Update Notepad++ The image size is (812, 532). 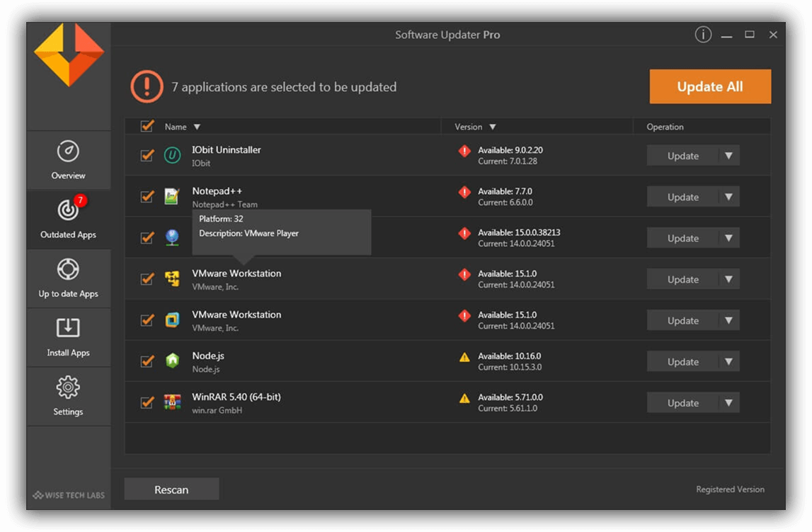(x=682, y=197)
